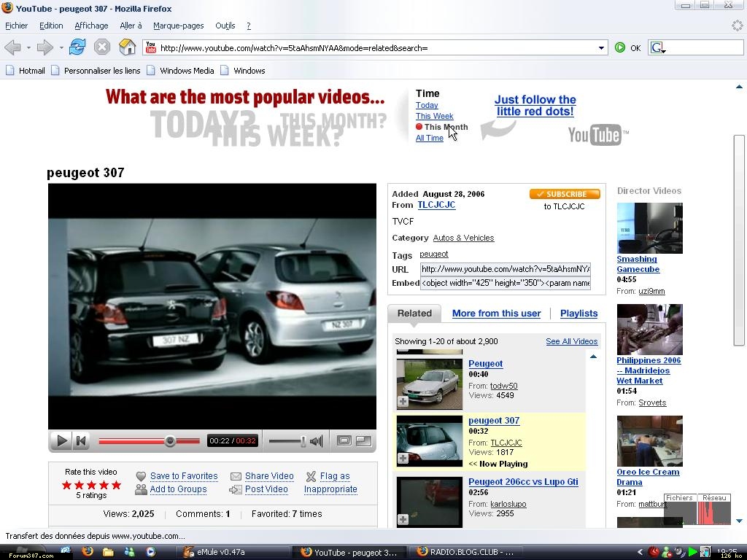Screen dimensions: 747x560
Task: Open the Oreo Ice Cream Drama thumbnail
Action: click(x=649, y=441)
